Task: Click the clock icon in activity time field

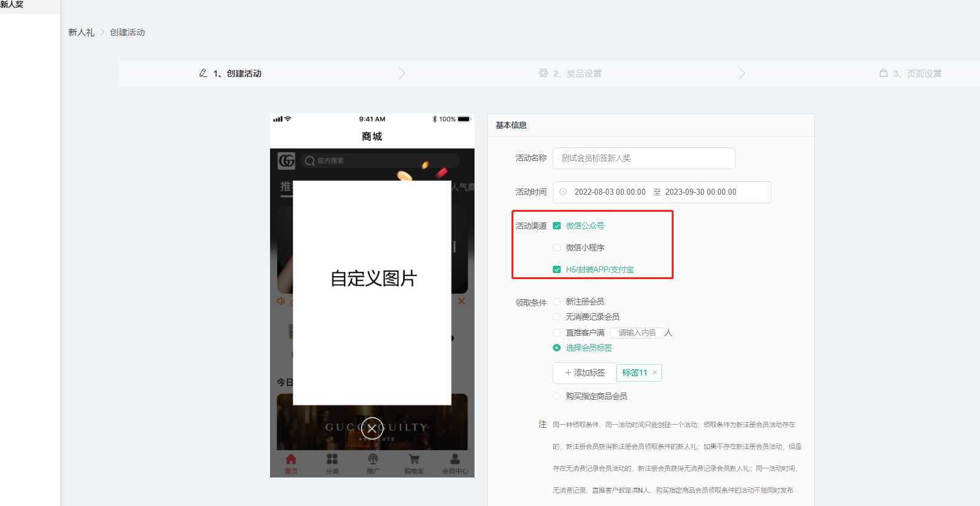Action: point(563,192)
